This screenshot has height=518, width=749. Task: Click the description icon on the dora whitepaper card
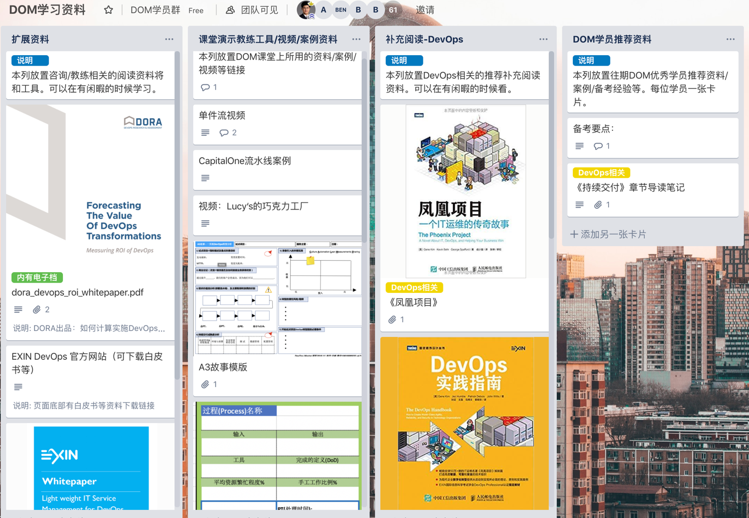[18, 310]
